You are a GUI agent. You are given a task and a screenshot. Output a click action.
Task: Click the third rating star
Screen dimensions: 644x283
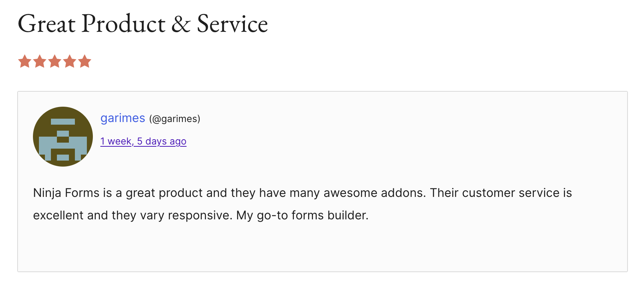(x=55, y=61)
